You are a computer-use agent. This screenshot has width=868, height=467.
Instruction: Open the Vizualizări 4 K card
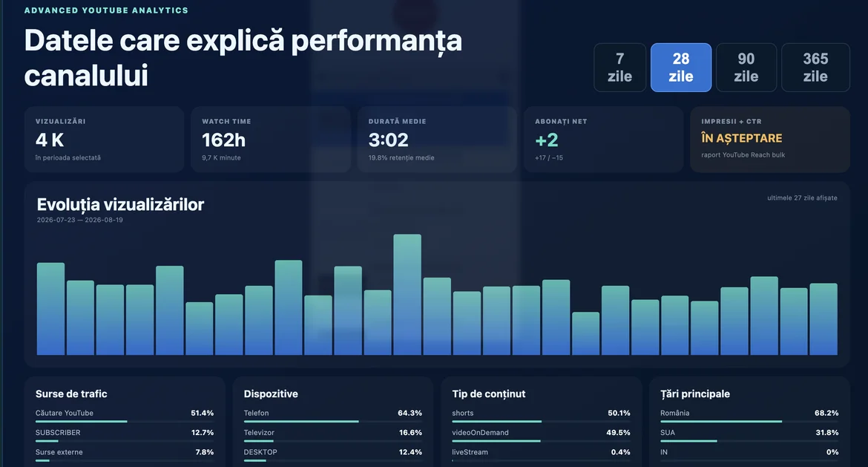click(104, 140)
